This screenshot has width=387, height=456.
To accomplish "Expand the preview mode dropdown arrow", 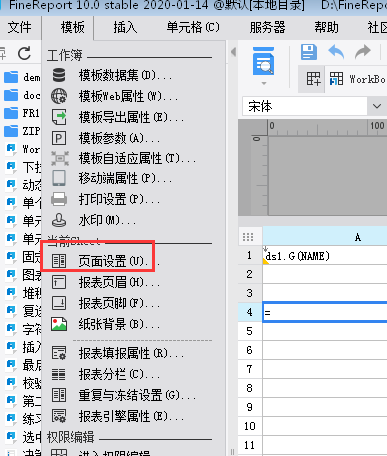I will (x=264, y=83).
